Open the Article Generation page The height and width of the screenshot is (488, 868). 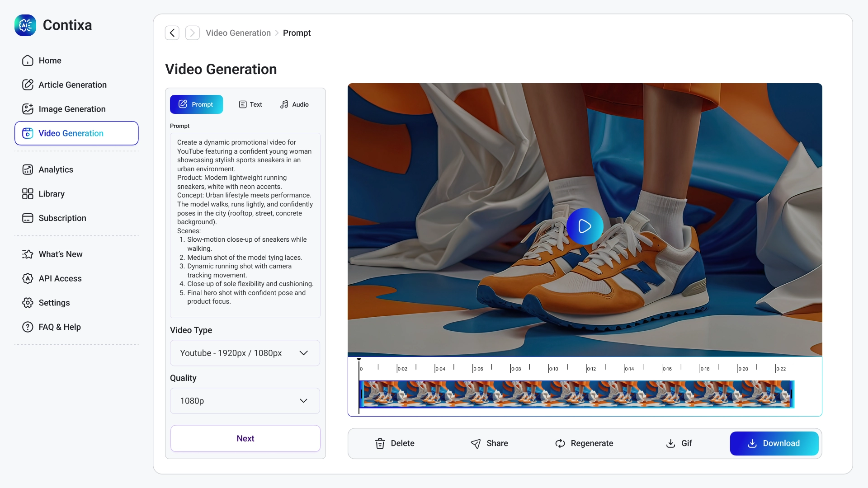tap(72, 85)
